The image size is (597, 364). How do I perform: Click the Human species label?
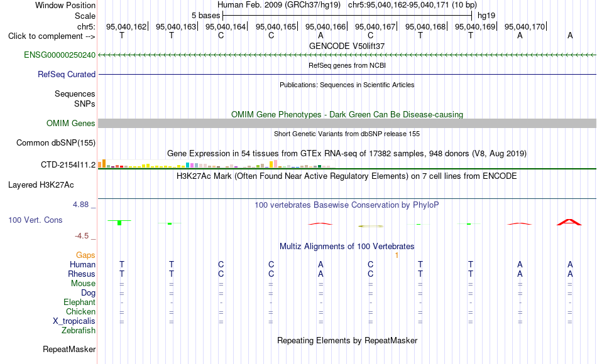click(x=82, y=265)
